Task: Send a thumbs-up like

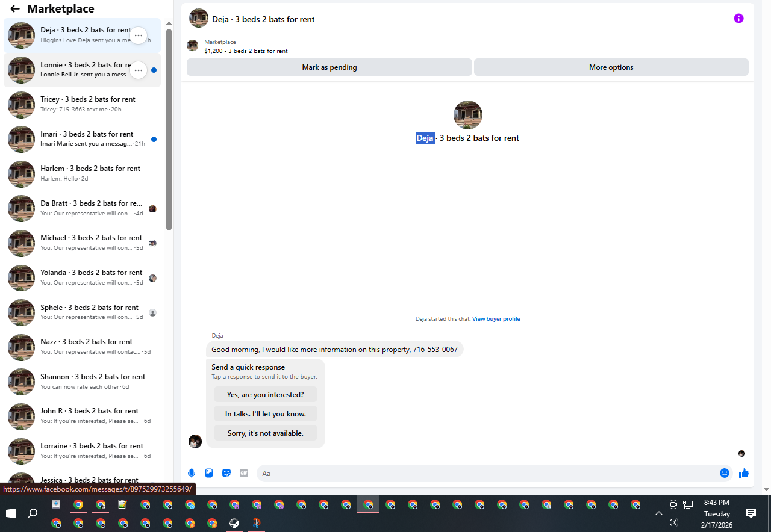Action: (744, 473)
